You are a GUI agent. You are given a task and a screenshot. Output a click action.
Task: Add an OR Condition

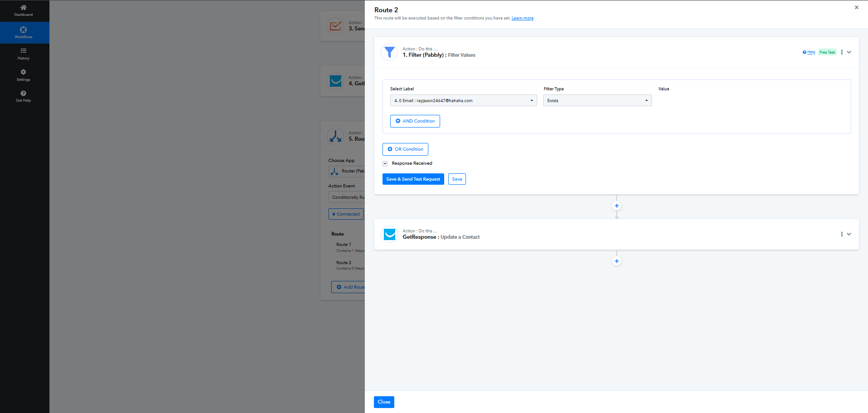pyautogui.click(x=405, y=149)
